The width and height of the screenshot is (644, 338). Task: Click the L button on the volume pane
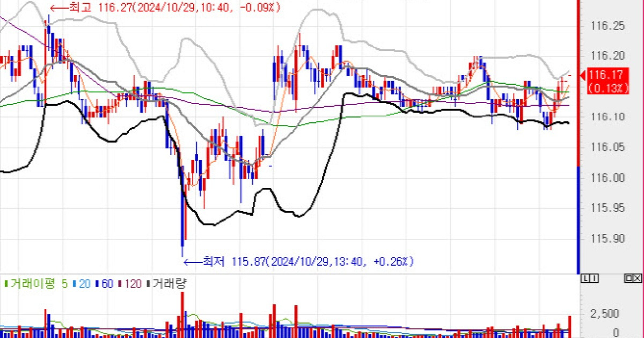585,278
